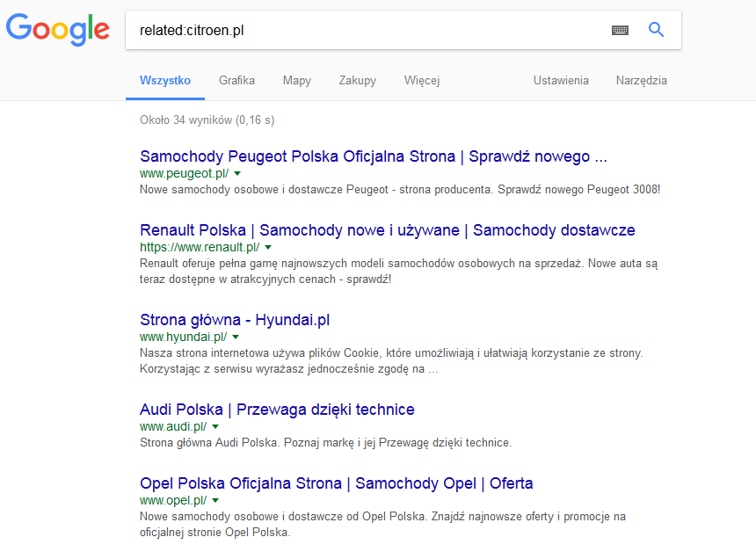Screen dimensions: 756x559
Task: Expand the Więcej menu
Action: coord(422,81)
